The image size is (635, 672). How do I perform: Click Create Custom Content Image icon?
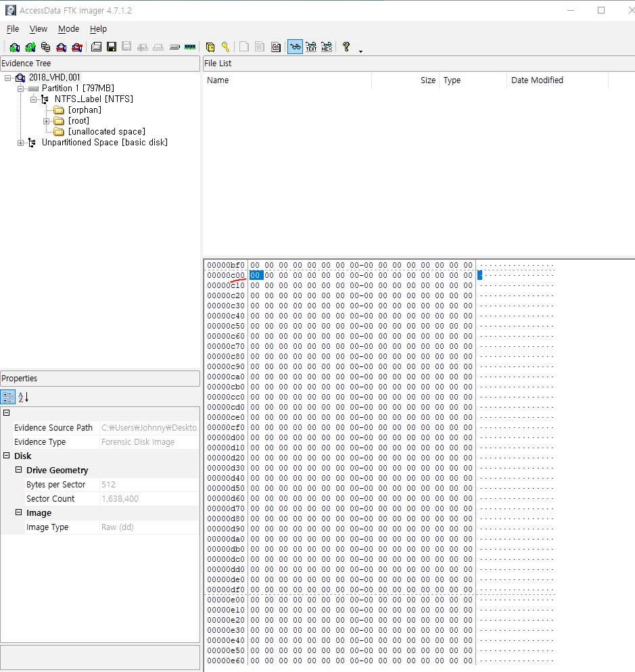[x=158, y=47]
